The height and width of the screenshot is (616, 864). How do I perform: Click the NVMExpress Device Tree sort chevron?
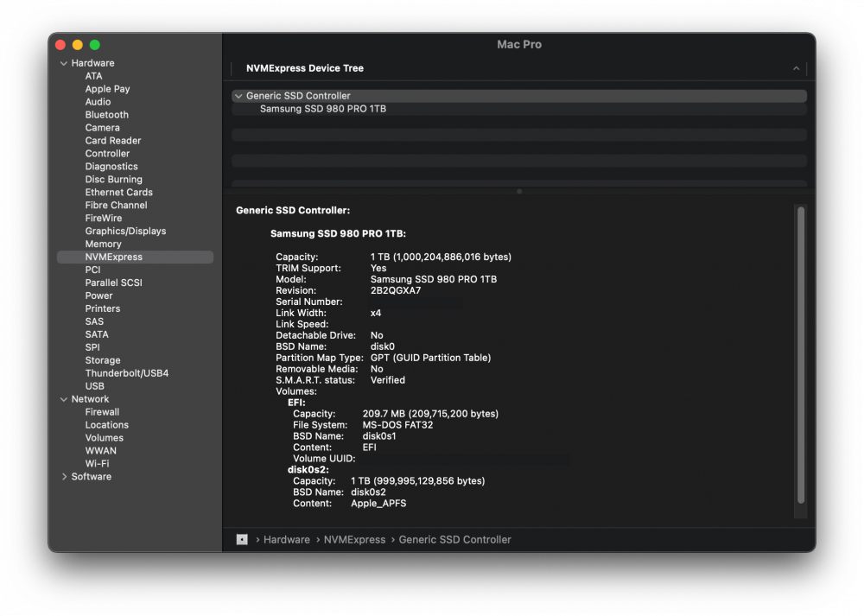click(x=797, y=68)
